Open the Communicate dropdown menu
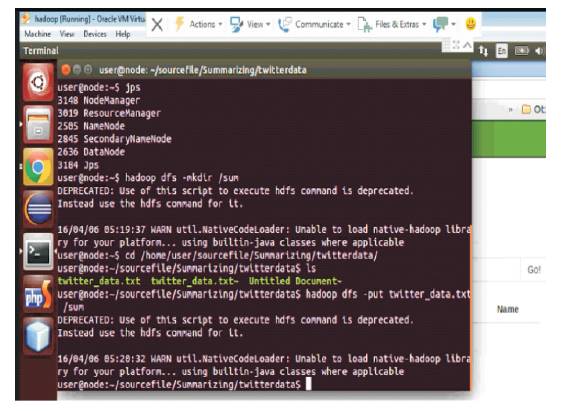Viewport: 564px width, 411px height. [x=314, y=24]
